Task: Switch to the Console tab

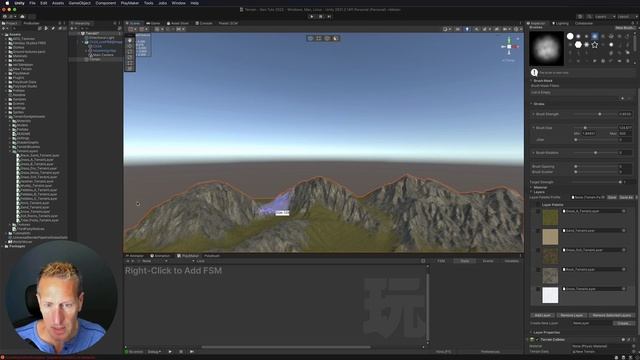Action: tap(204, 23)
